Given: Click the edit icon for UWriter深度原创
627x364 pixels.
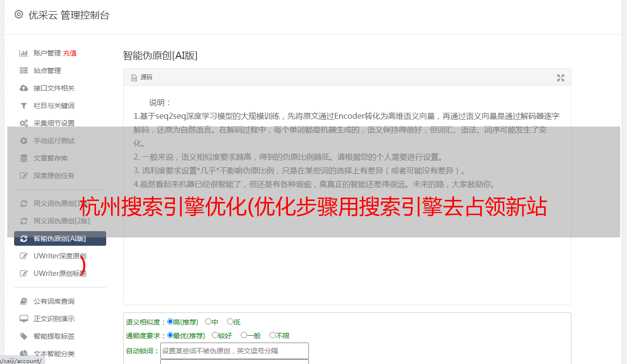Looking at the screenshot, I should point(23,256).
